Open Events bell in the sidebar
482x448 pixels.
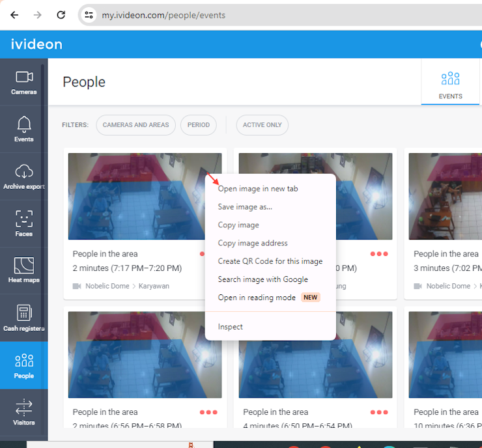24,129
